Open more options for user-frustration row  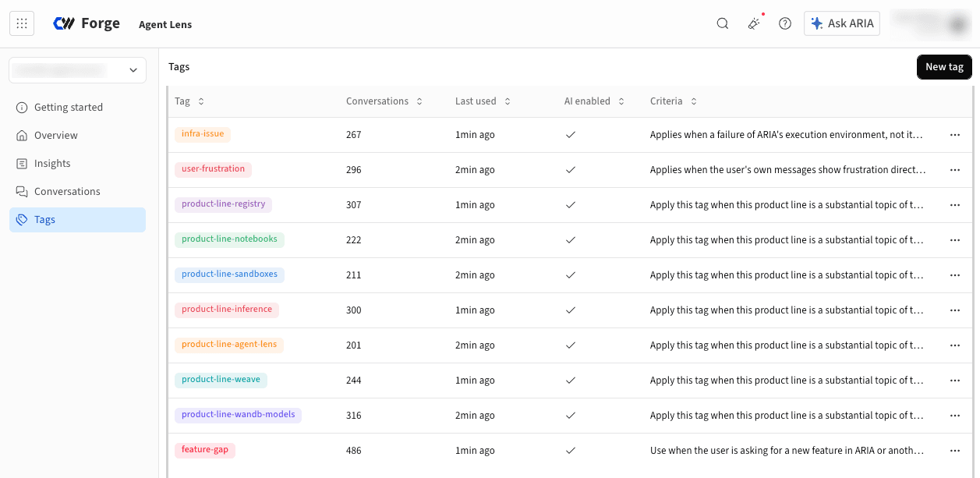click(955, 170)
